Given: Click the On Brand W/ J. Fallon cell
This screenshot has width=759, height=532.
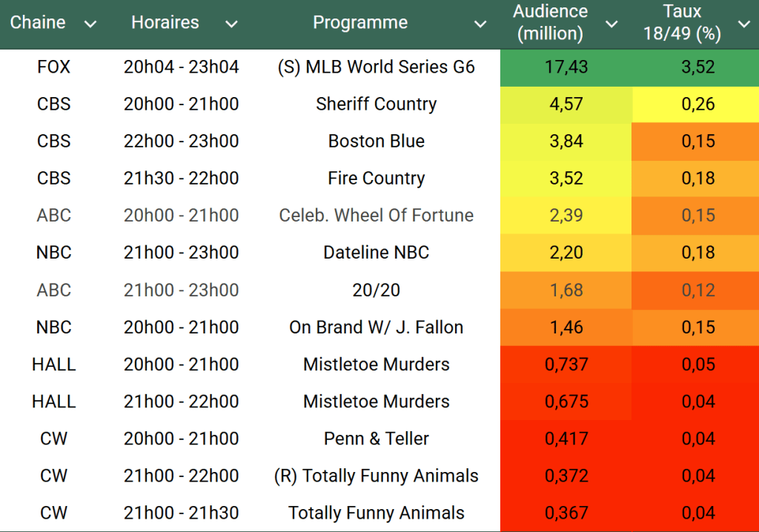Looking at the screenshot, I should (376, 327).
